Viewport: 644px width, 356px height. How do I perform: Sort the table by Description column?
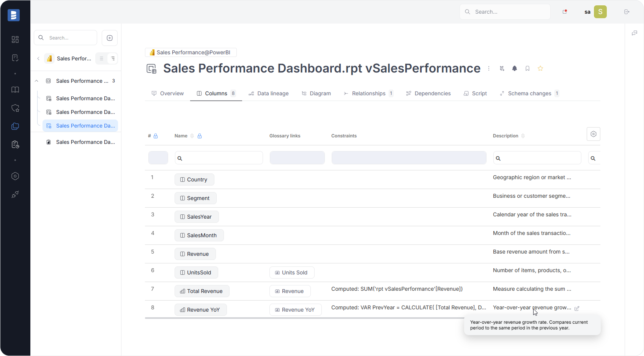[x=523, y=136]
